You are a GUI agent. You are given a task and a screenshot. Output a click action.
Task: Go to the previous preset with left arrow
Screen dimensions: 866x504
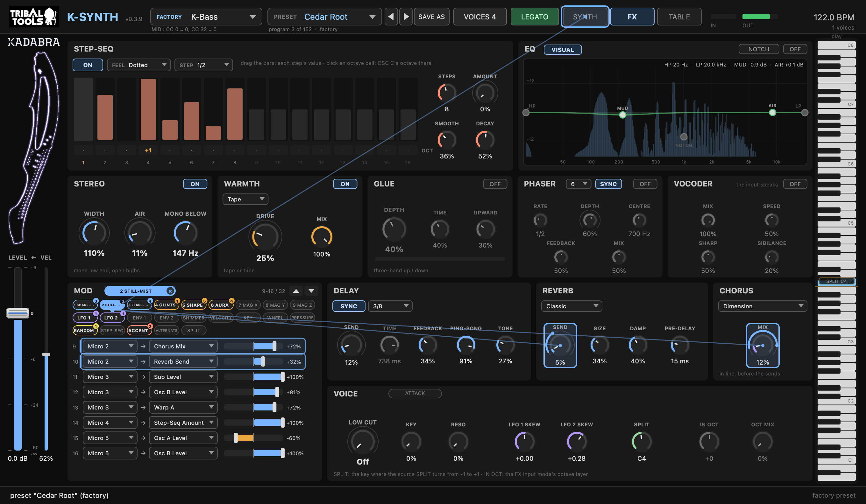pos(391,17)
